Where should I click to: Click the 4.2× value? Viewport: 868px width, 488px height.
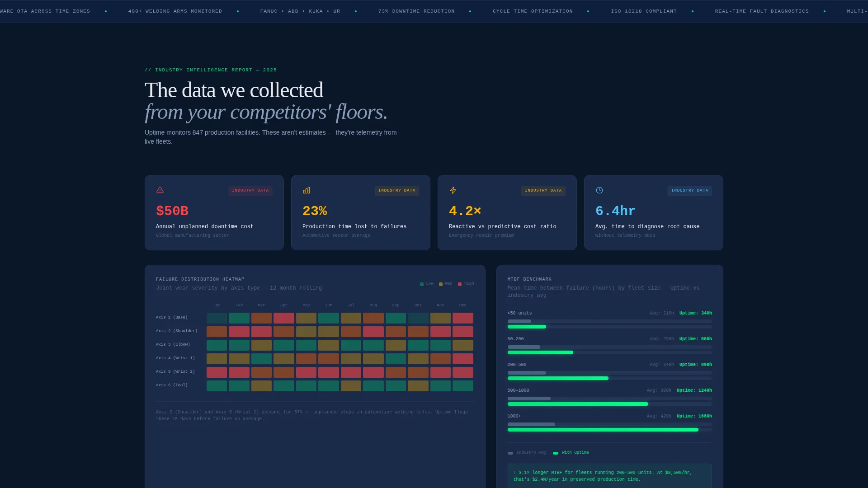pos(465,211)
